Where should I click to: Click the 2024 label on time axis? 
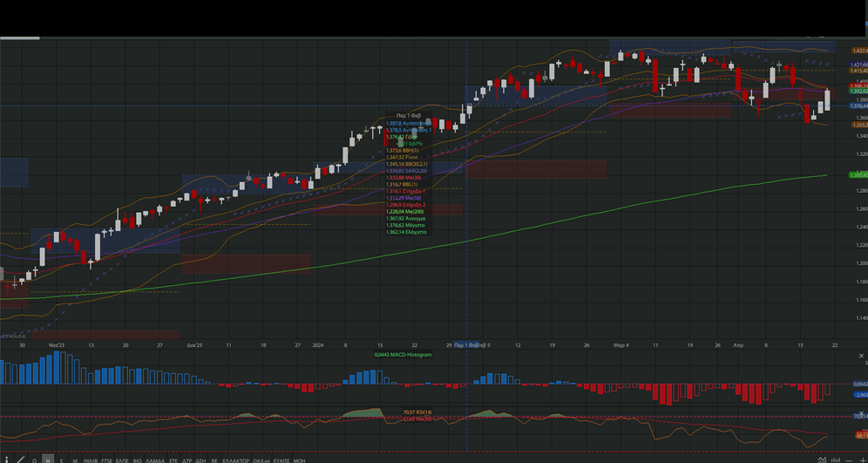[318, 344]
